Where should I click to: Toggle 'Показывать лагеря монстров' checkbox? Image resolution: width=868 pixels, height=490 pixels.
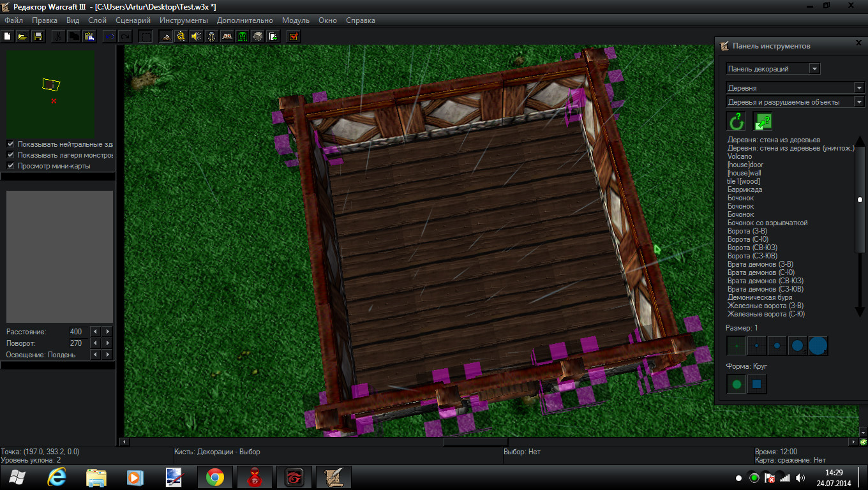[10, 155]
